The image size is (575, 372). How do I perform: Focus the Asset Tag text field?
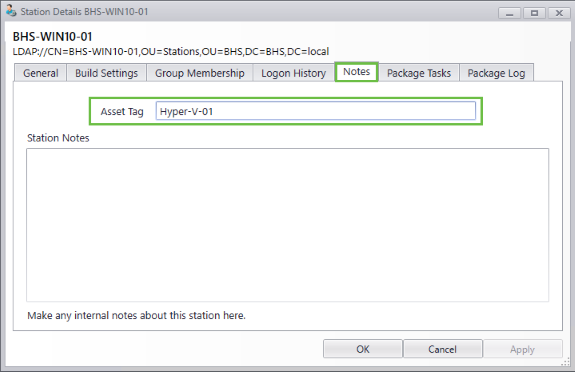[316, 111]
